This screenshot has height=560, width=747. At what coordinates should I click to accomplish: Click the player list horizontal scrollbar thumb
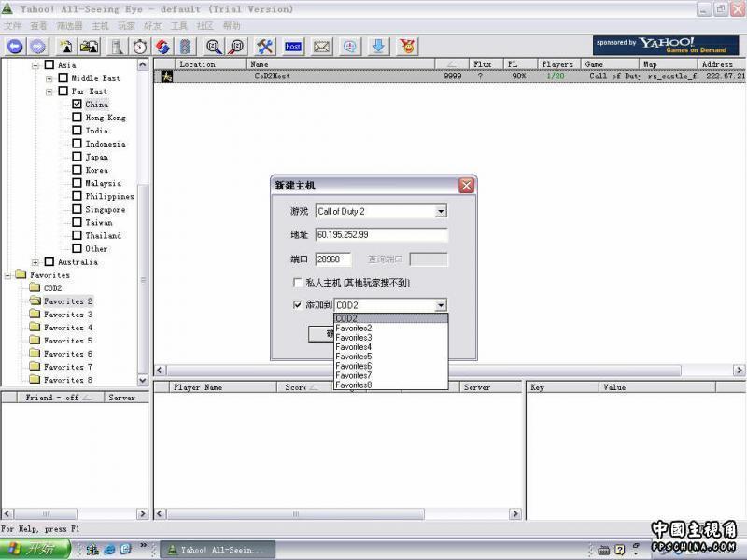tap(295, 514)
